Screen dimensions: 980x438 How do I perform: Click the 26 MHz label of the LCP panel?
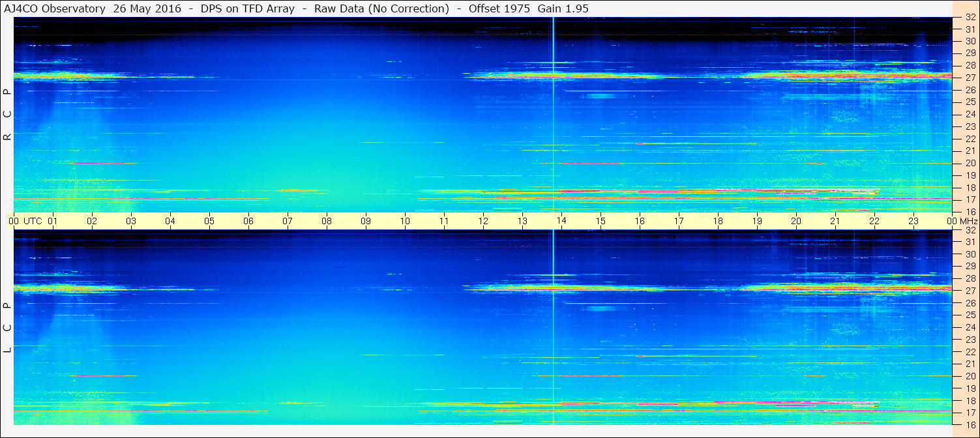pyautogui.click(x=970, y=302)
